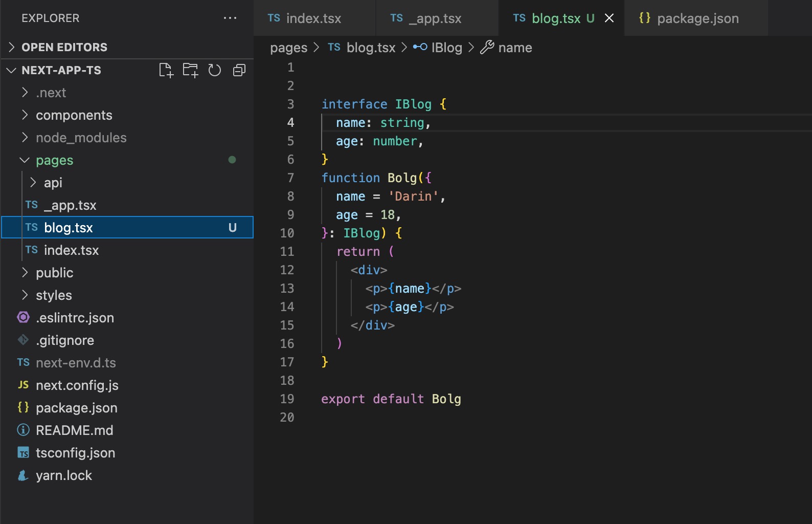Click the EXPLORER panel title
812x524 pixels.
click(x=50, y=18)
